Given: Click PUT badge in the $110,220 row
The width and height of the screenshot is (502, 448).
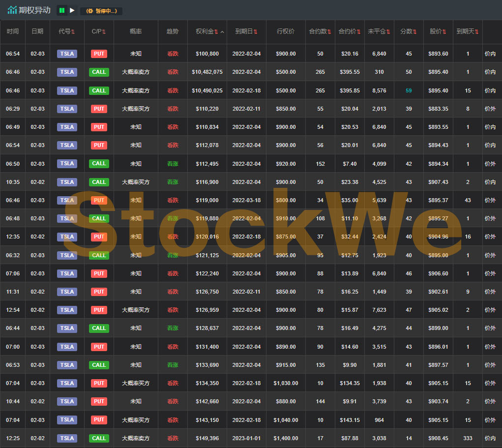Looking at the screenshot, I should tap(99, 109).
